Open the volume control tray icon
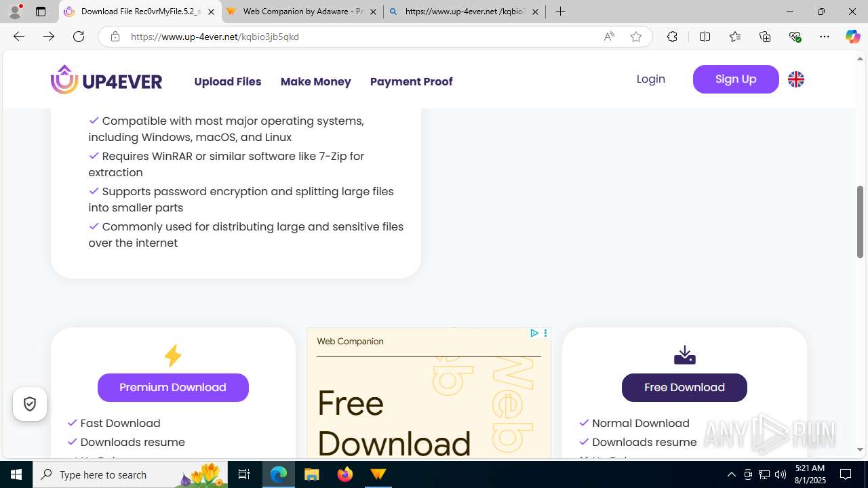868x488 pixels. click(x=781, y=474)
